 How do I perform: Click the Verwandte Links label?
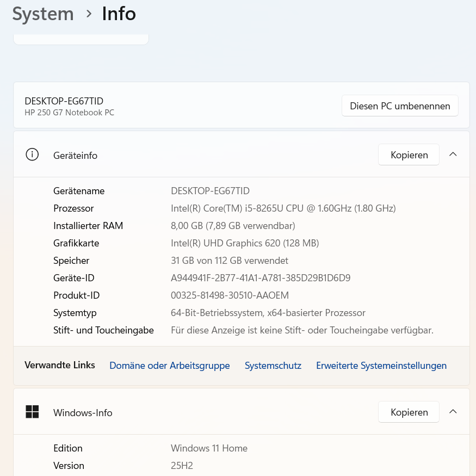[x=60, y=365]
